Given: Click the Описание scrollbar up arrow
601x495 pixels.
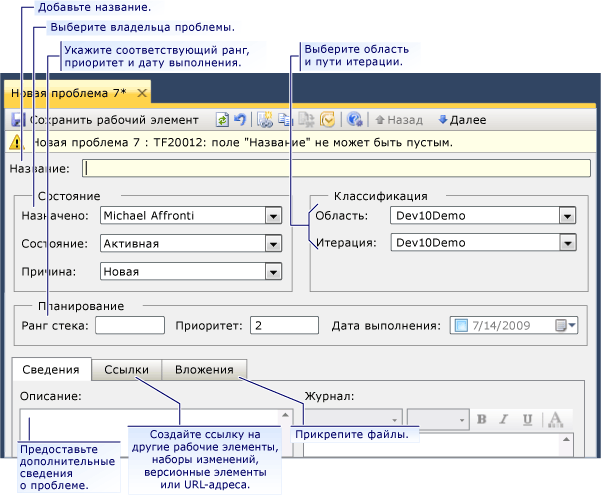Looking at the screenshot, I should (286, 415).
